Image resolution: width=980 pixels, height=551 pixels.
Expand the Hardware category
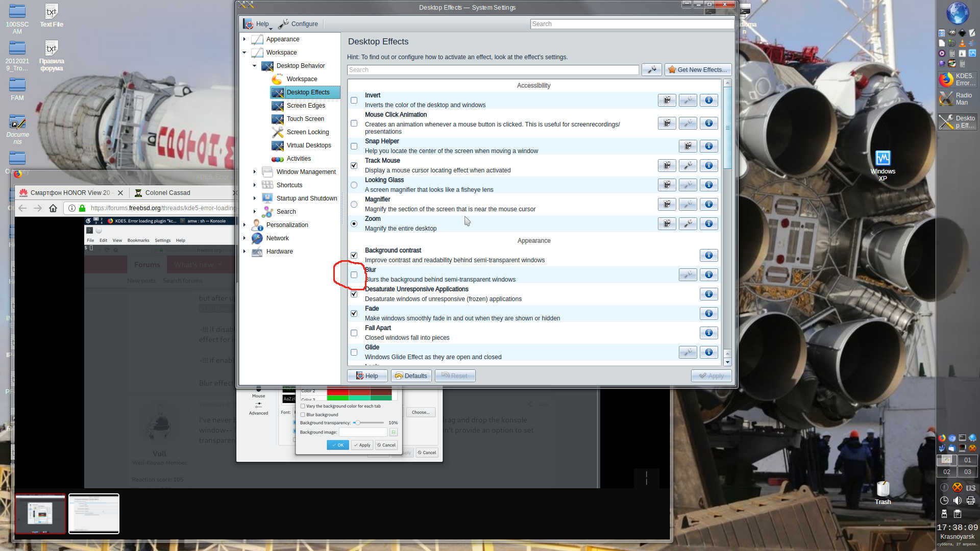point(244,252)
